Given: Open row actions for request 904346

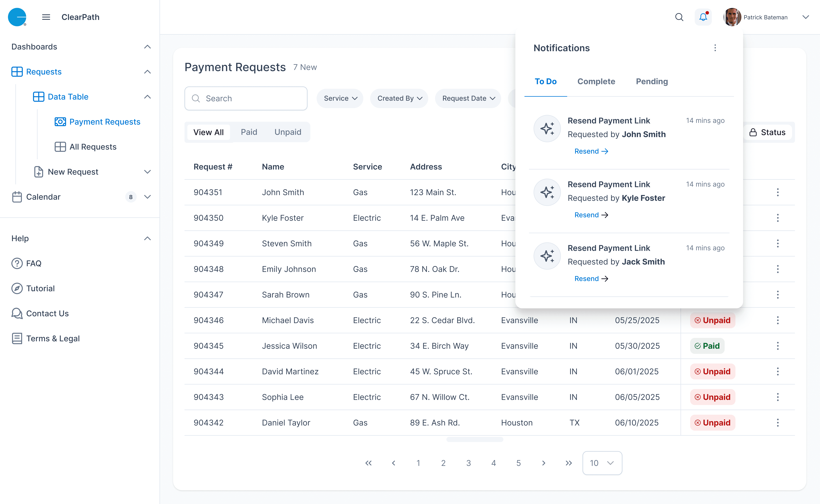Looking at the screenshot, I should (x=778, y=320).
